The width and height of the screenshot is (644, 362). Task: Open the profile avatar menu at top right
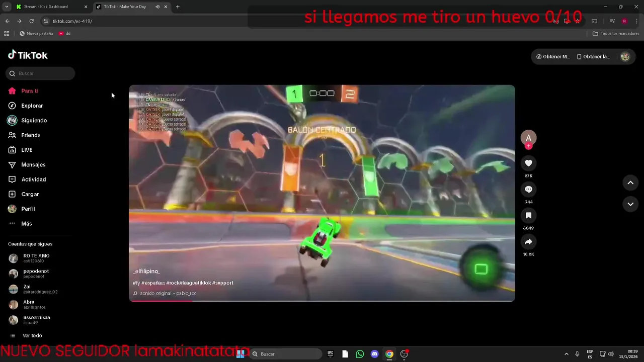[625, 57]
